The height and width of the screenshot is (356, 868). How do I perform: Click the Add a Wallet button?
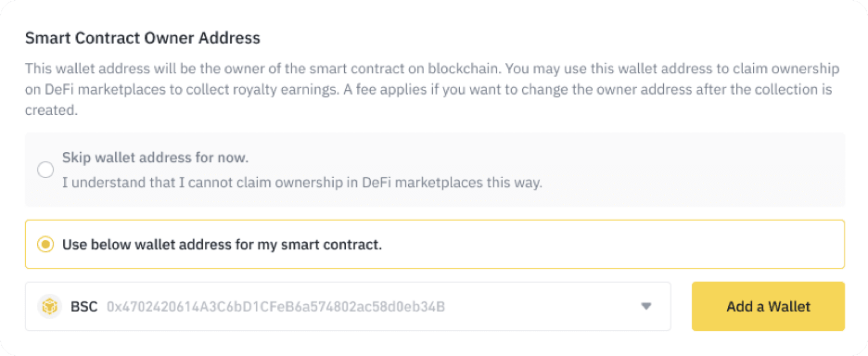pyautogui.click(x=769, y=306)
